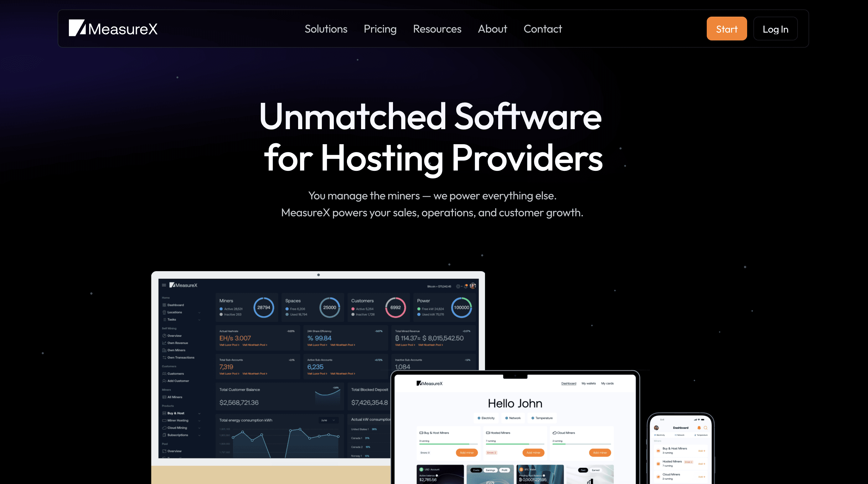The height and width of the screenshot is (484, 868).
Task: Click the Hosted Miners running progress bar
Action: click(x=515, y=444)
